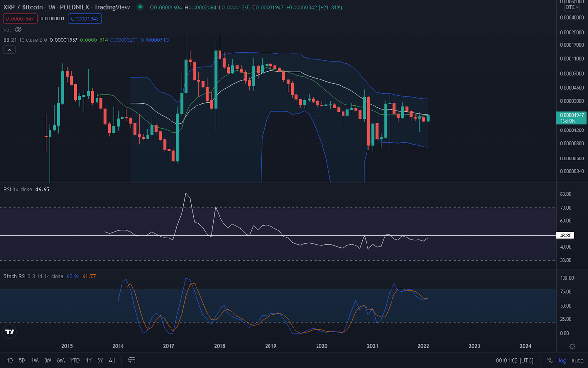Select the RSI 14 close indicator legend
This screenshot has width=588, height=368.
click(x=18, y=189)
